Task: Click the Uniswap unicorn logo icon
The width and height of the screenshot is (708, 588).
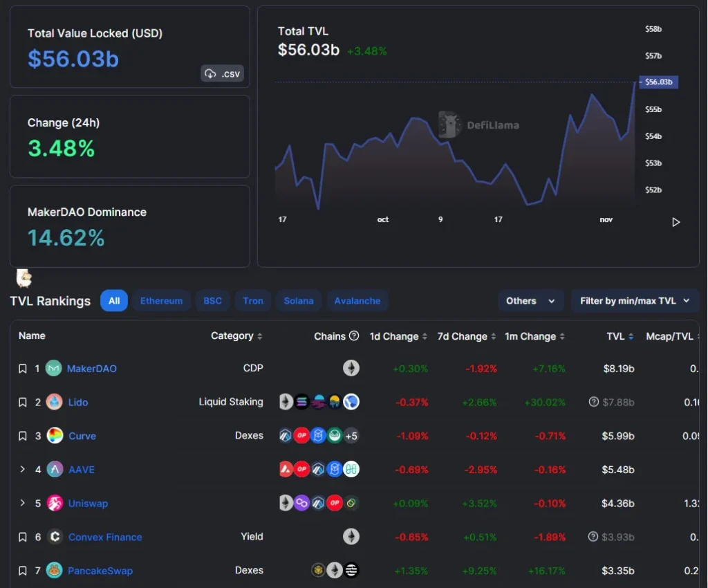Action: tap(55, 503)
